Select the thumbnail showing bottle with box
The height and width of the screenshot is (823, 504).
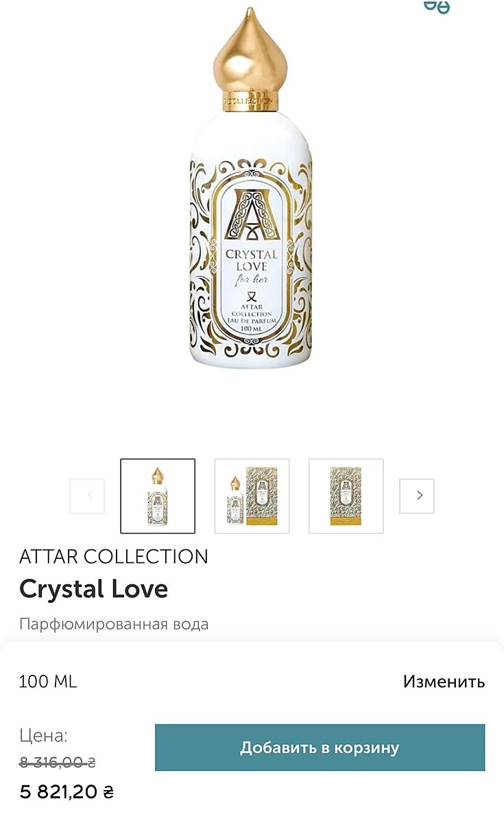[x=252, y=496]
